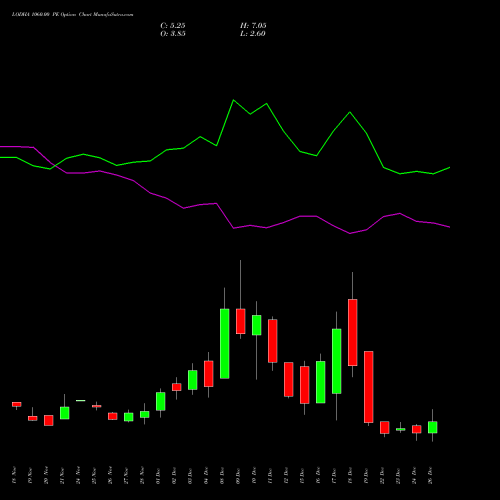This screenshot has height=500, width=500.
Task: Select the long red candle for 19 Dec
Action: [x=369, y=387]
